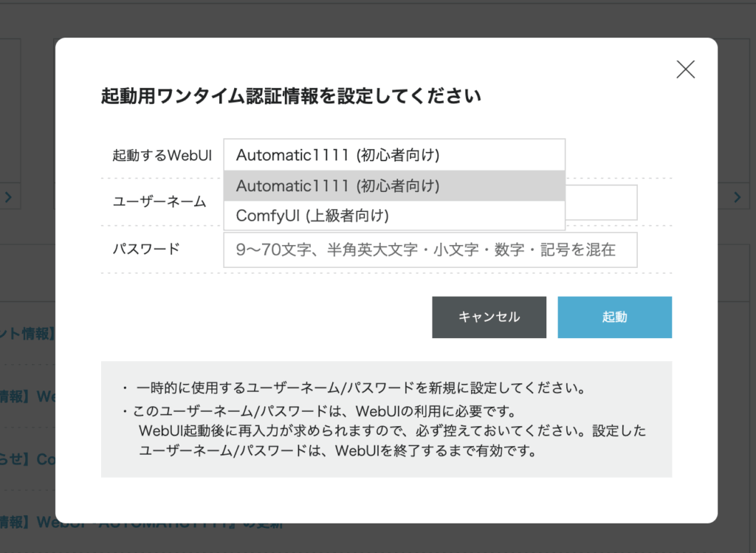Click the ユーザーネーム field label
Screen dimensions: 756x553
[x=159, y=202]
